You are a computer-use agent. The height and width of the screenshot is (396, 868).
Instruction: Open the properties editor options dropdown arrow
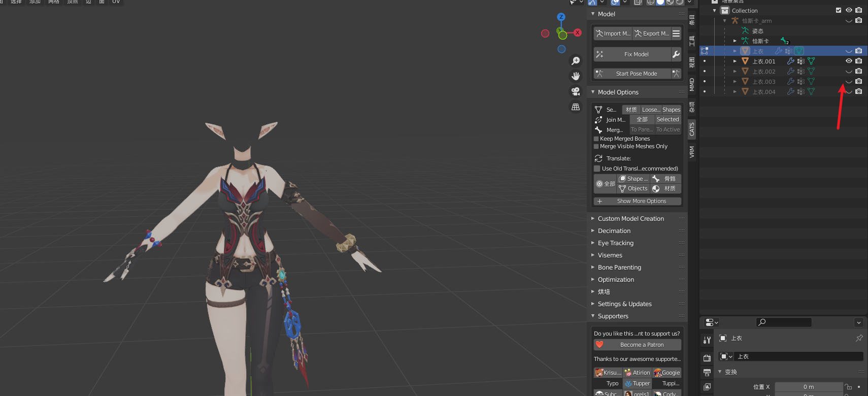(859, 322)
